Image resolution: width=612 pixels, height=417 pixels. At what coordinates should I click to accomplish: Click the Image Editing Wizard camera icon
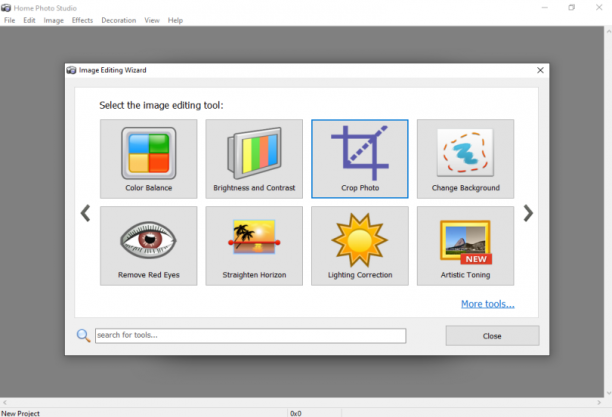click(71, 70)
